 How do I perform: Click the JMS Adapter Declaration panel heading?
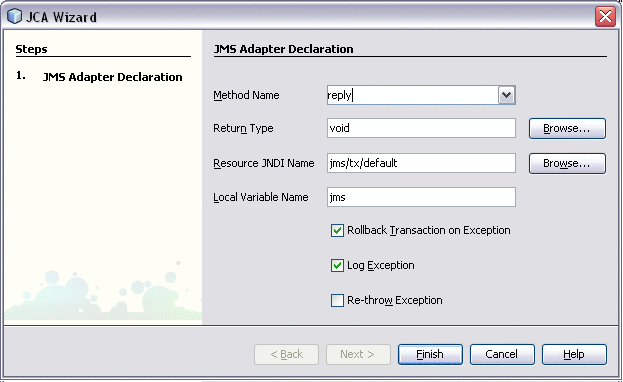click(284, 49)
